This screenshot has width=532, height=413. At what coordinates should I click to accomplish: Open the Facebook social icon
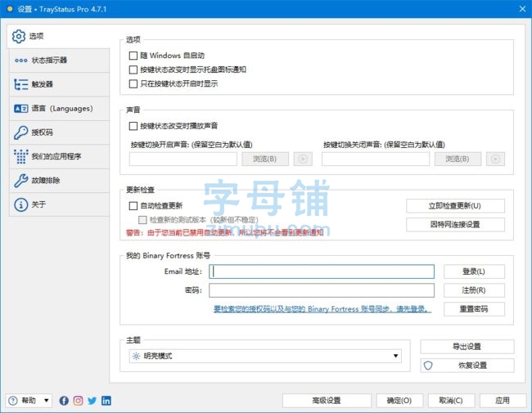64,401
